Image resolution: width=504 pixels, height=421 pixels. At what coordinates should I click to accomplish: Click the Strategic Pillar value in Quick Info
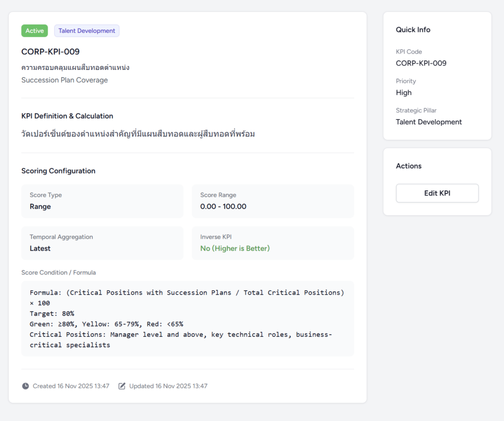[429, 122]
